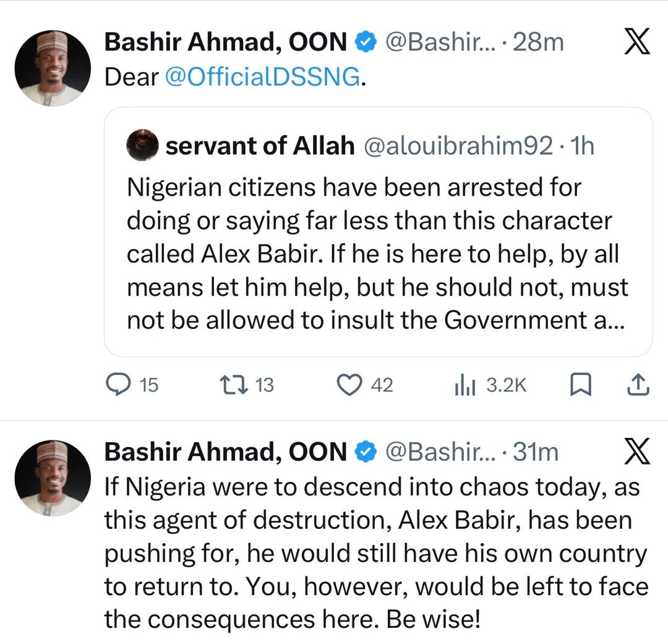Click servant of Allah's profile avatar

(142, 147)
